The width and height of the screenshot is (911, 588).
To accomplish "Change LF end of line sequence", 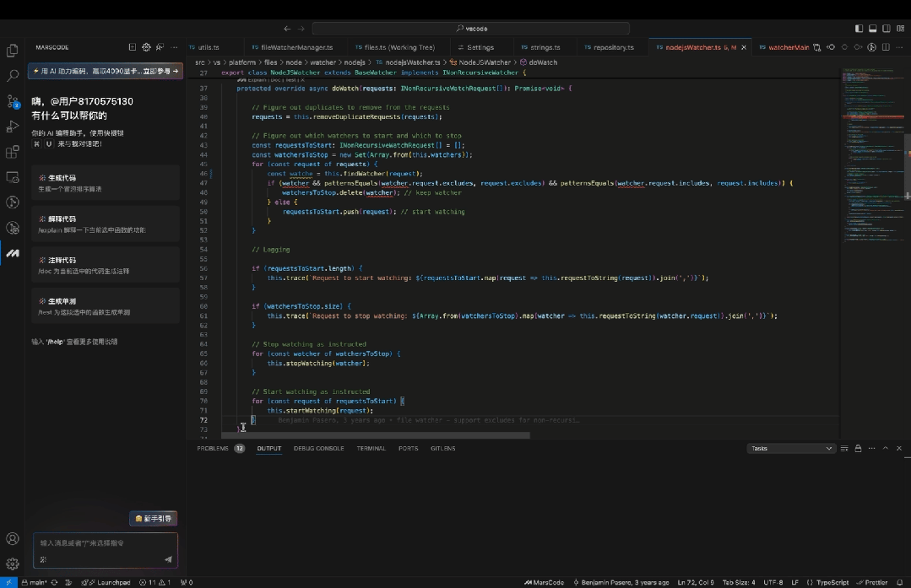I will click(794, 582).
